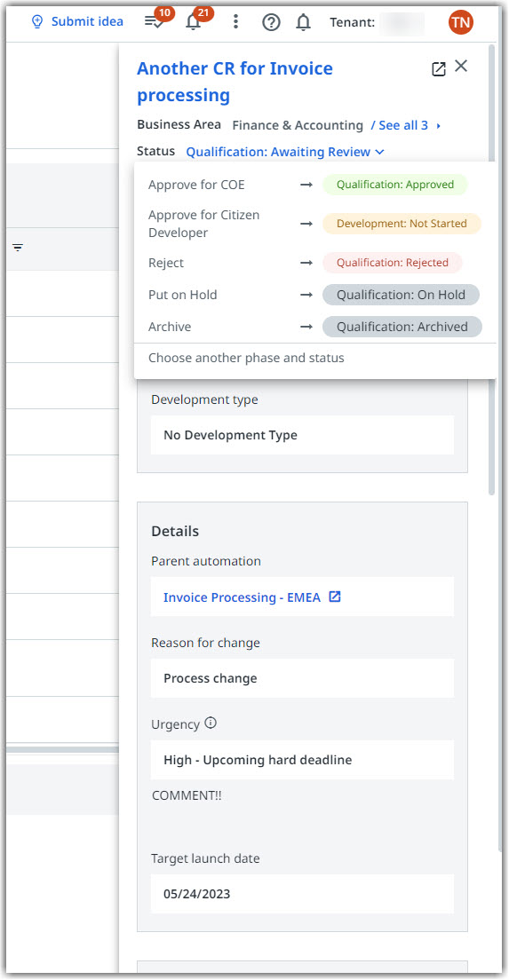Viewport: 509px width, 980px height.
Task: Click the column filter icon in the table
Action: pos(18,249)
